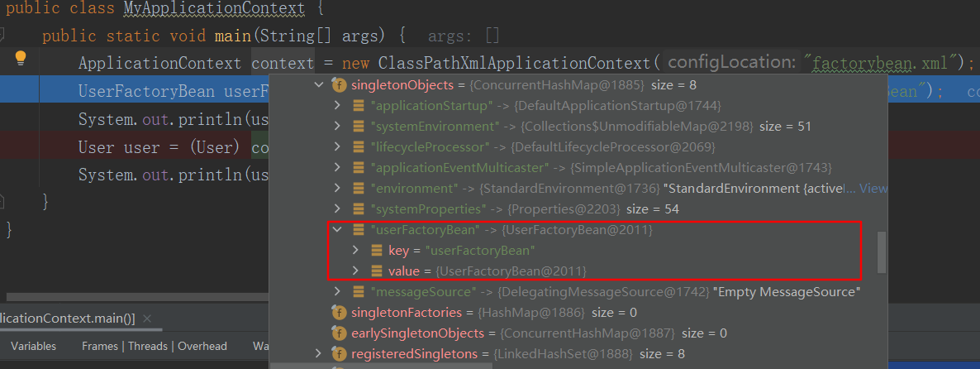Click the class name MyApplicationContext in the editor
The width and height of the screenshot is (980, 369).
(x=214, y=9)
